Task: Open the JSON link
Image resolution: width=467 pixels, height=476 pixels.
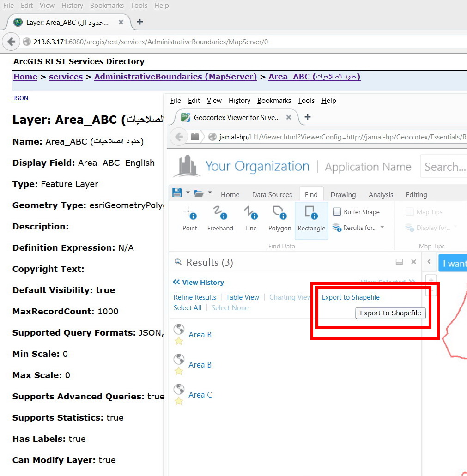Action: click(x=21, y=98)
